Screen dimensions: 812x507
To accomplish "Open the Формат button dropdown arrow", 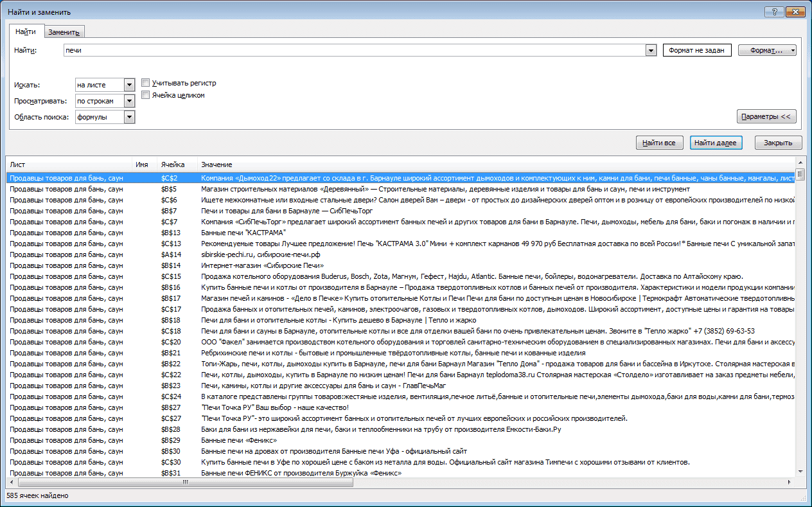I will (793, 50).
